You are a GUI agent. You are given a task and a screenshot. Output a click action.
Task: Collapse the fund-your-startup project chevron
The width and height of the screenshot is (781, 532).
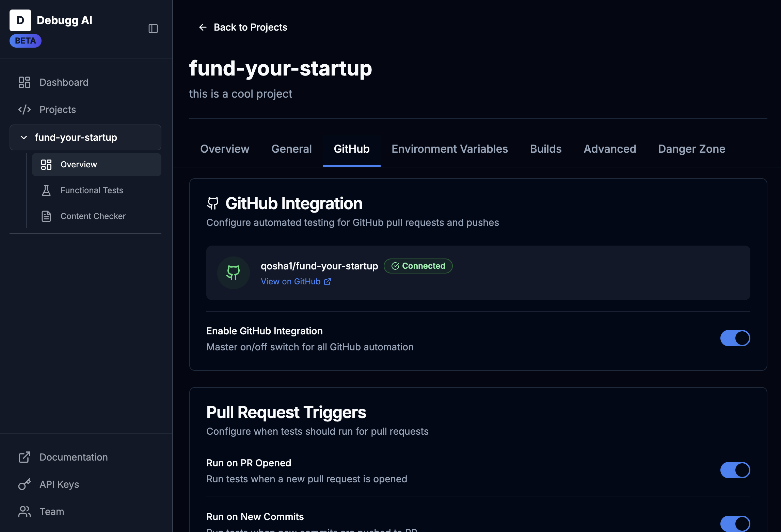23,137
